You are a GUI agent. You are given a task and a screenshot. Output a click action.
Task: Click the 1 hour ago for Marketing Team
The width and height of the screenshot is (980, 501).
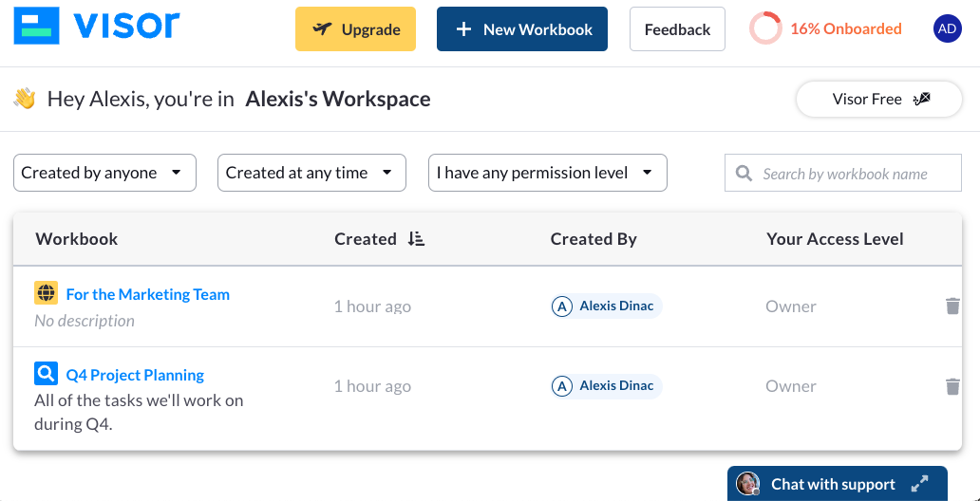click(x=372, y=306)
